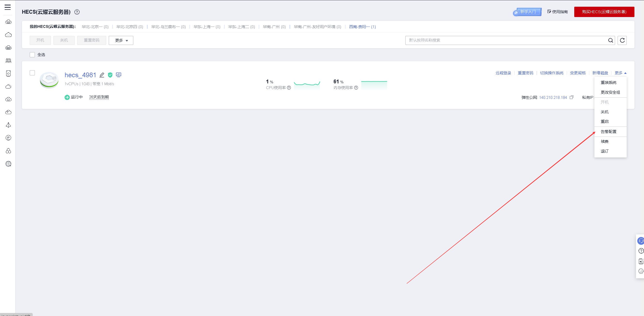Click the edit pencil beside hecs_4981

pos(102,75)
